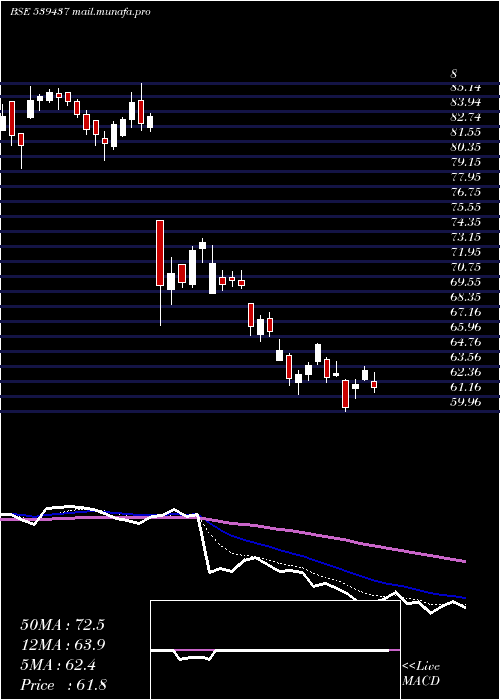Viewport: 500px width, 700px height.
Task: Select the 65.96 price axis label
Action: pyautogui.click(x=466, y=327)
